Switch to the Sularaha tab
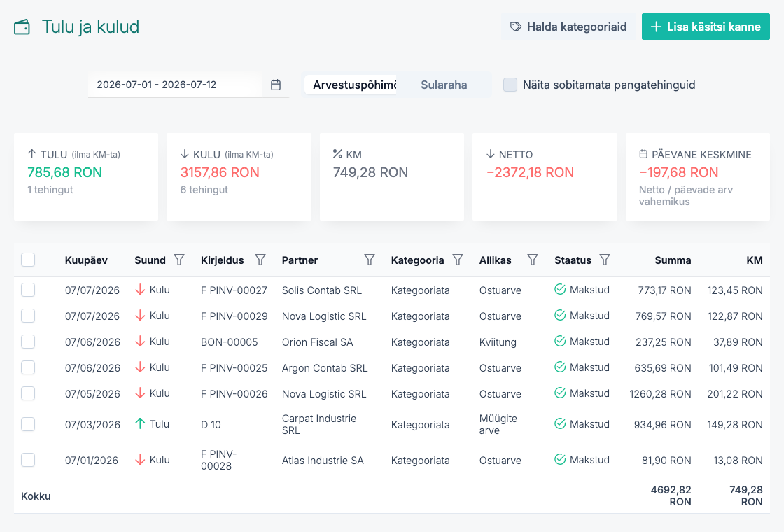Screen dimensions: 784x532 tap(444, 85)
